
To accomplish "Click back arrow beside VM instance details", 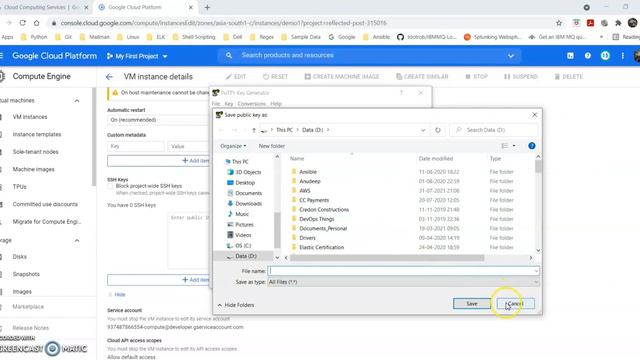I will pyautogui.click(x=109, y=77).
